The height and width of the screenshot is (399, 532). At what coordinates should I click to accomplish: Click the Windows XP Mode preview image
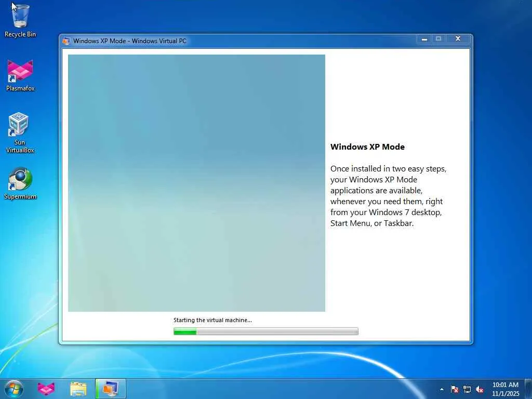(196, 183)
